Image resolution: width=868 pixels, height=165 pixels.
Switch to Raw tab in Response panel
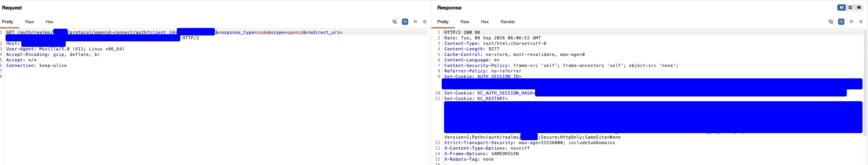[x=465, y=22]
